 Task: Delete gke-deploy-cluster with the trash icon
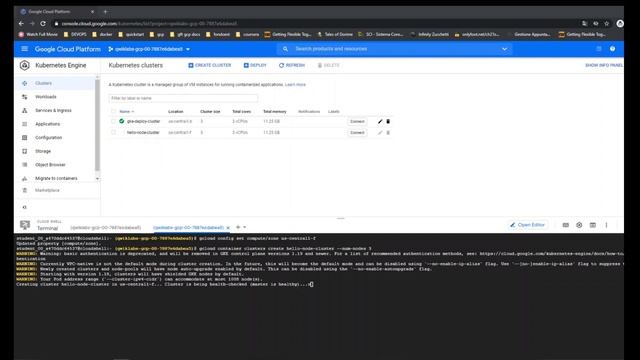(388, 121)
